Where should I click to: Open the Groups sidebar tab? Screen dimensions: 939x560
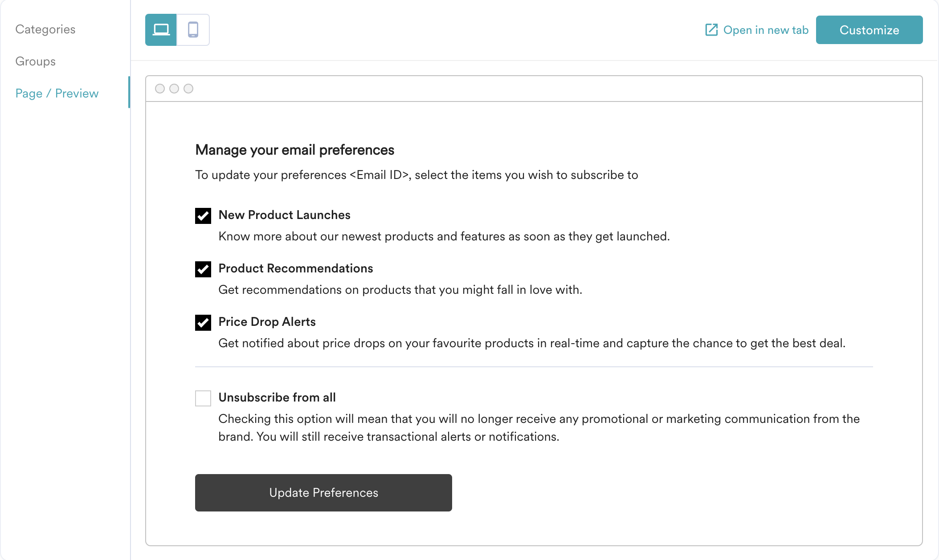[x=36, y=61]
